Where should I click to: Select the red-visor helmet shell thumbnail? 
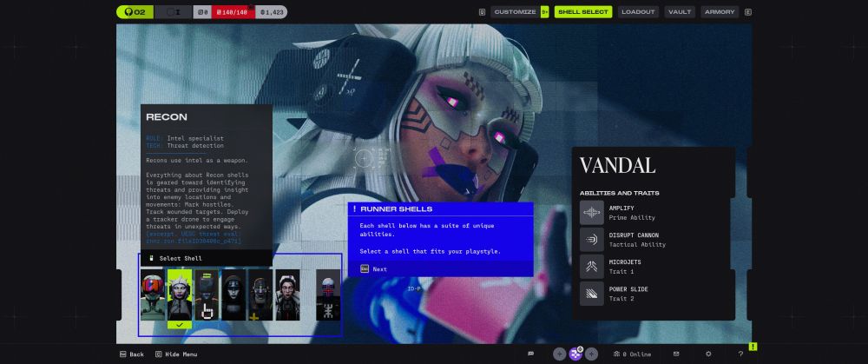153,295
